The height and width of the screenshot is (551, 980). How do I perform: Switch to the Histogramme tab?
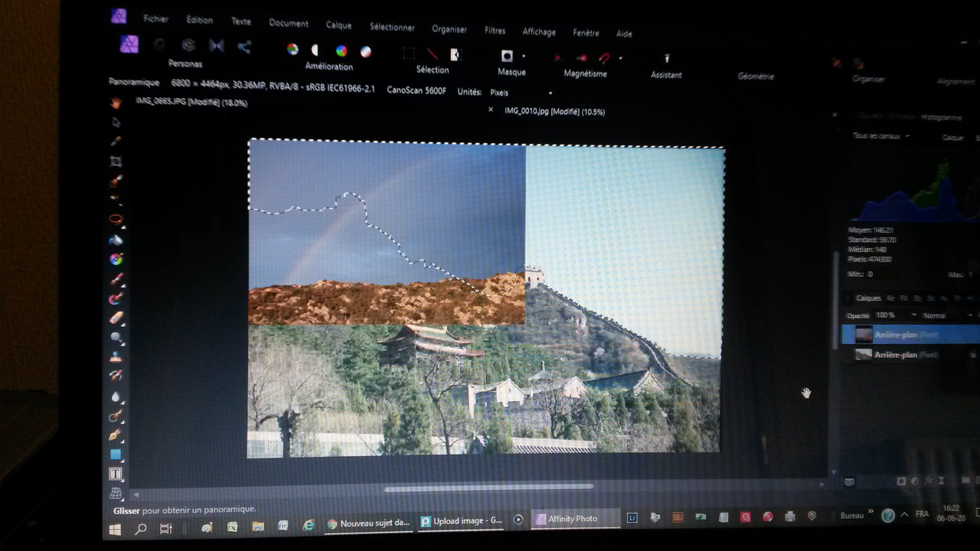coord(941,118)
